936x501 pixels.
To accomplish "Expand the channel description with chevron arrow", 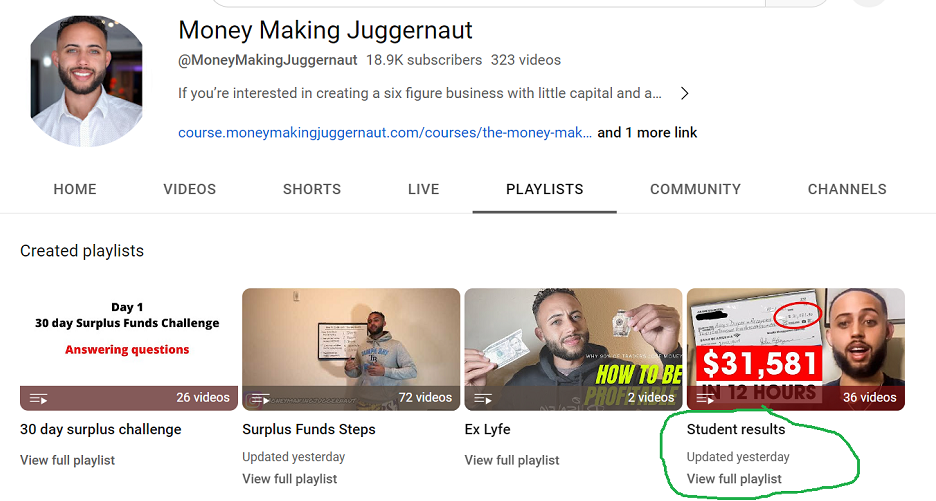I will tap(685, 93).
